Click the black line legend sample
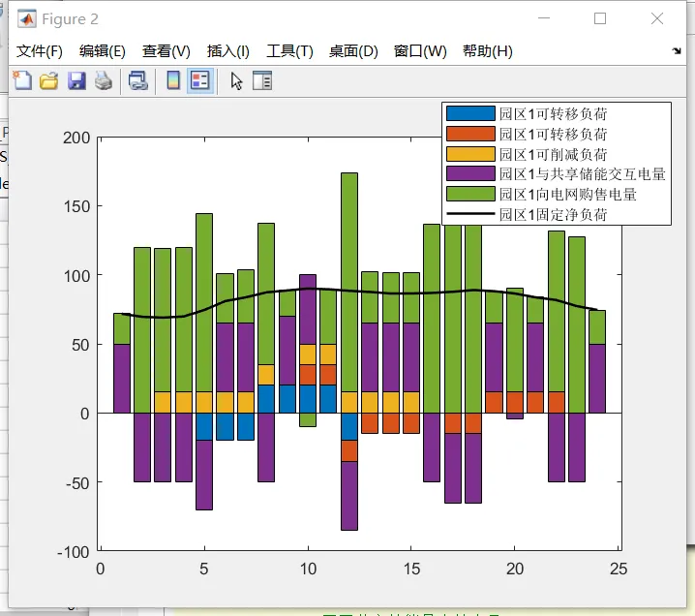Screen dimensions: 695x616 pyautogui.click(x=470, y=214)
